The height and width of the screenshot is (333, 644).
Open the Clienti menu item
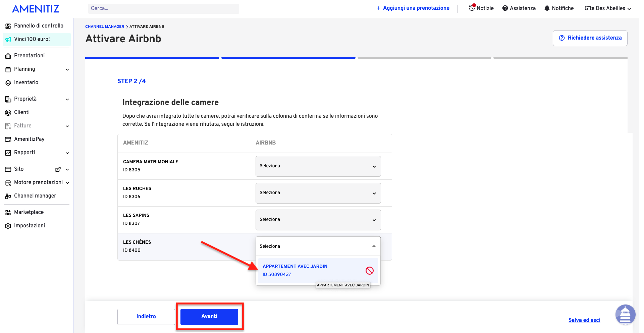pos(37,112)
